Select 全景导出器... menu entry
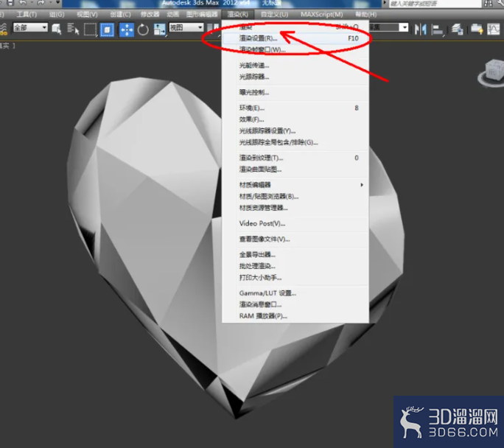This screenshot has width=504, height=448. (295, 254)
